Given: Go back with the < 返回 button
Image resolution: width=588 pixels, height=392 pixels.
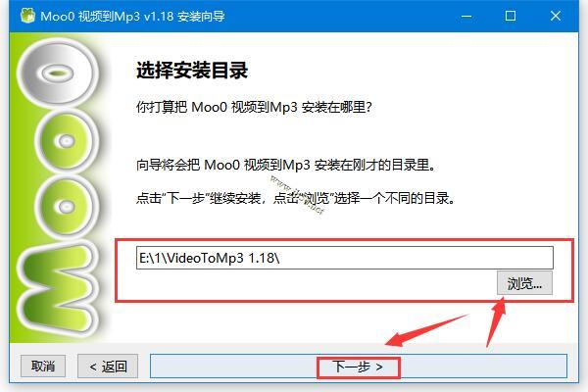Looking at the screenshot, I should tap(108, 367).
